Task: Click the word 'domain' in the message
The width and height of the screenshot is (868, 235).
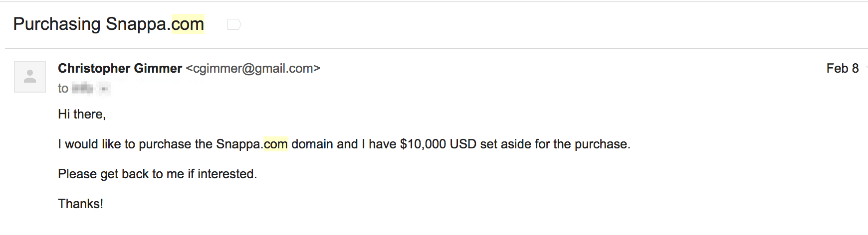Action: 312,144
